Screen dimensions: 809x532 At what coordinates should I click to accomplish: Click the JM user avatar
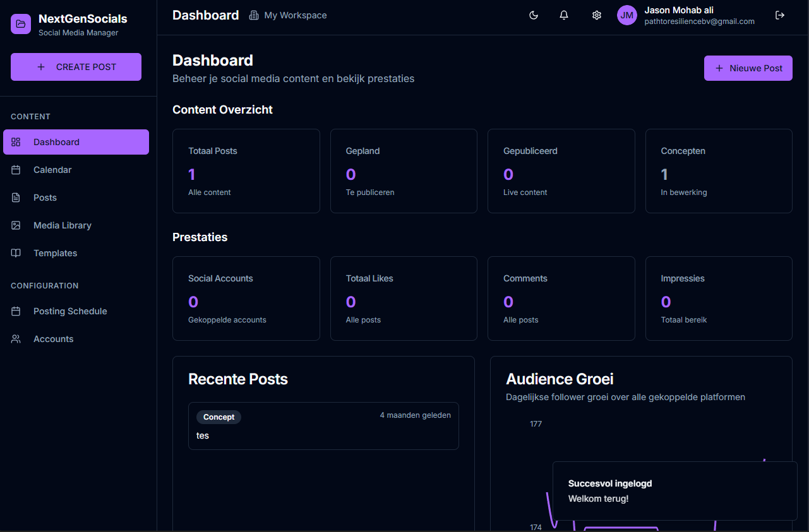pos(626,15)
